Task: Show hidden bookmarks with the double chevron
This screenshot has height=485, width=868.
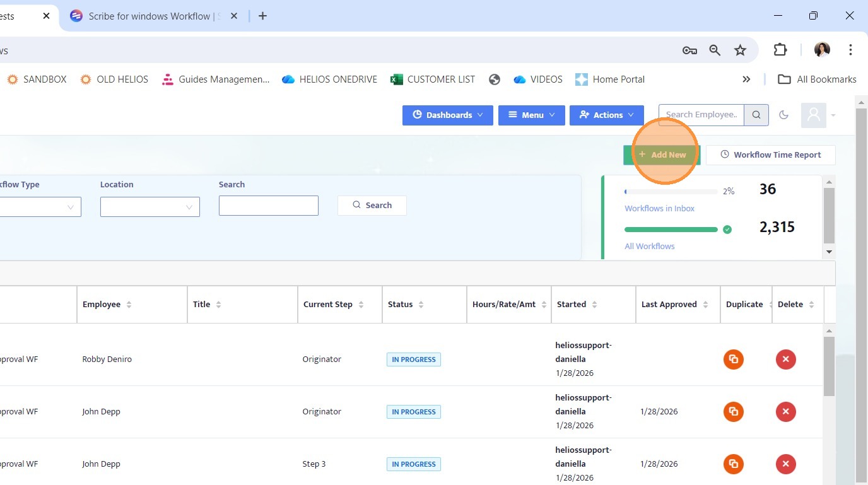Action: click(x=746, y=79)
